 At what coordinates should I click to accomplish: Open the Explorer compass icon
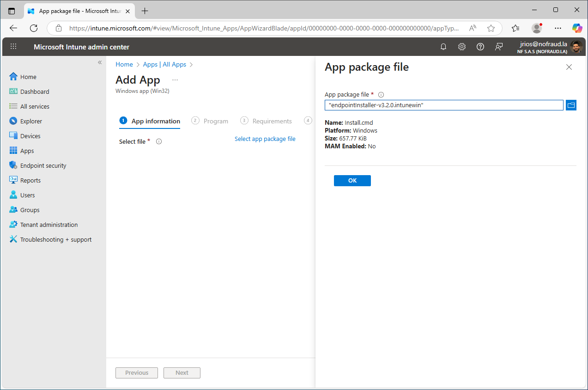point(13,121)
